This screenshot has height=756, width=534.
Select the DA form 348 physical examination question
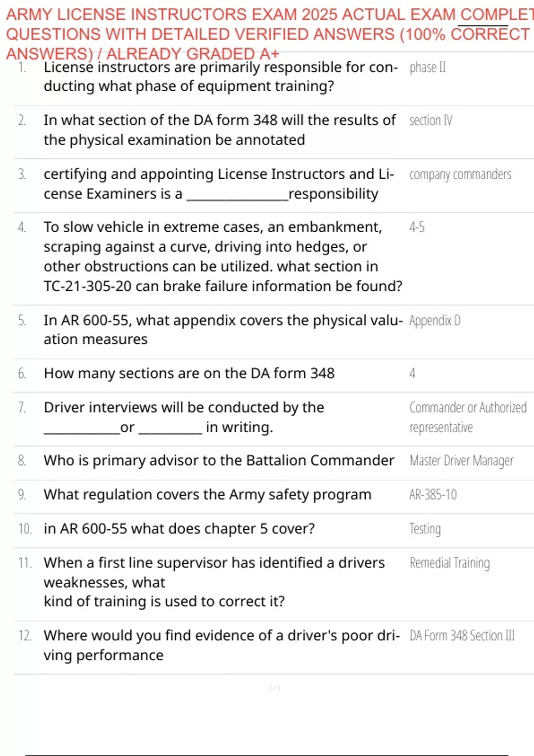pyautogui.click(x=219, y=130)
